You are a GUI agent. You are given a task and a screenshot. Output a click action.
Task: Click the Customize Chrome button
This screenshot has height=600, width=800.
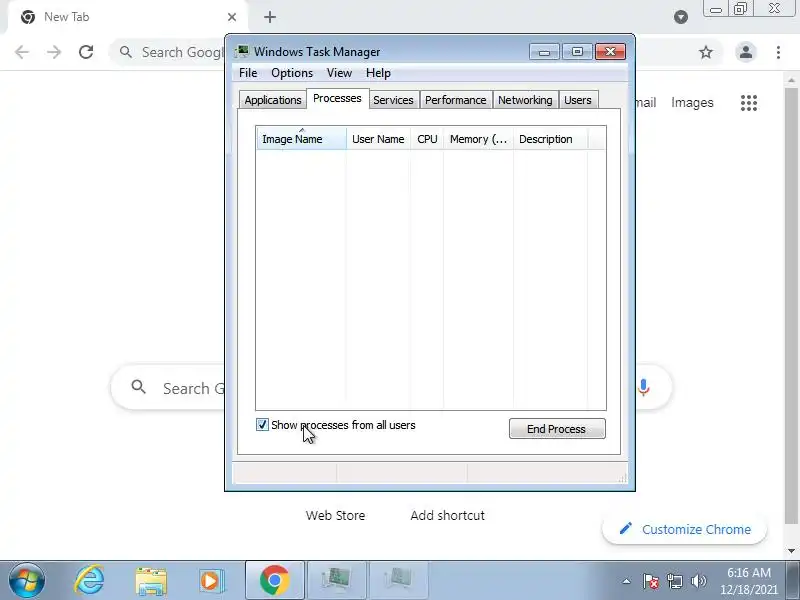pos(684,529)
